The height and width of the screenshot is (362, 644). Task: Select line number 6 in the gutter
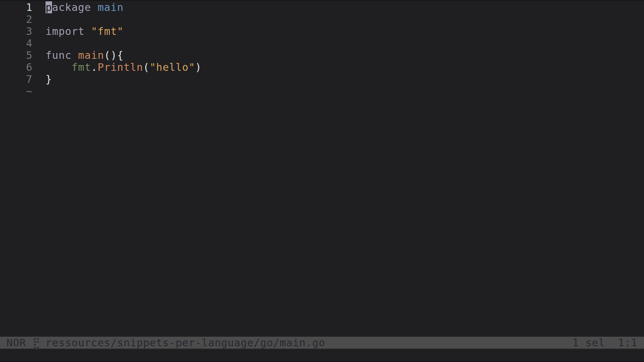tap(29, 67)
